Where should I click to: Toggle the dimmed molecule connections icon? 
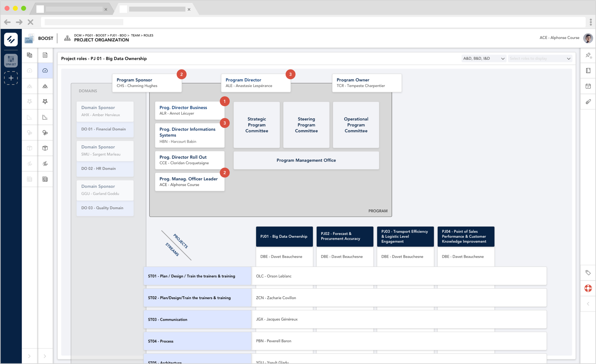click(29, 132)
